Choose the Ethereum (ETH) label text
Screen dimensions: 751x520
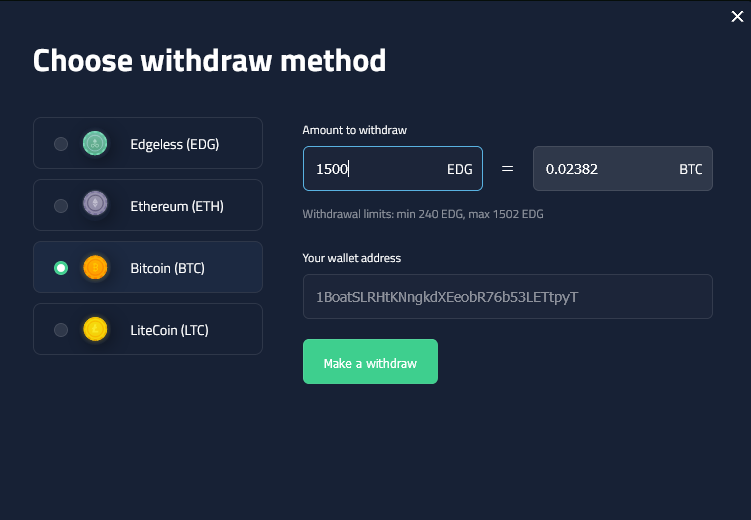[x=177, y=206]
